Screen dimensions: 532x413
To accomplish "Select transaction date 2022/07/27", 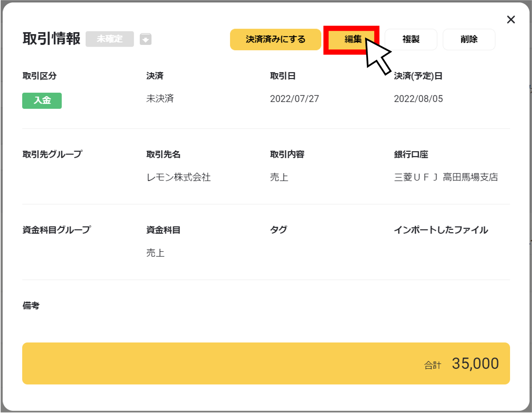I will tap(294, 99).
